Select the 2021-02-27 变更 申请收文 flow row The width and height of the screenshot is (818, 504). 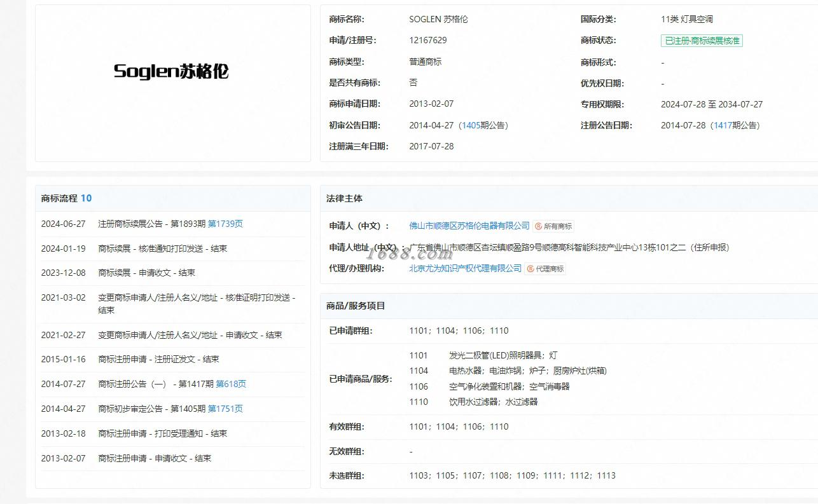pyautogui.click(x=172, y=335)
